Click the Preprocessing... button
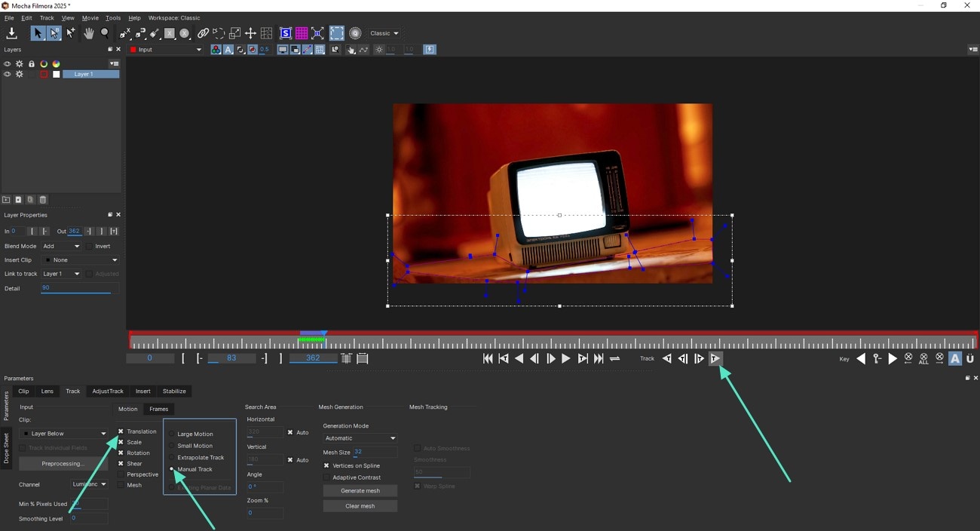The image size is (980, 531). (x=63, y=463)
